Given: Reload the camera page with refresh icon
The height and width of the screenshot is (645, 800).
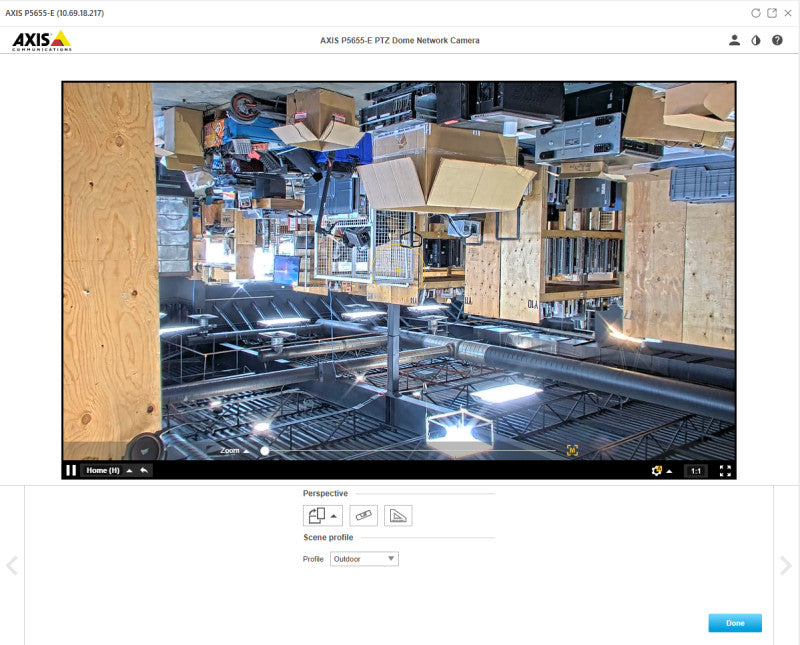Looking at the screenshot, I should (x=756, y=13).
